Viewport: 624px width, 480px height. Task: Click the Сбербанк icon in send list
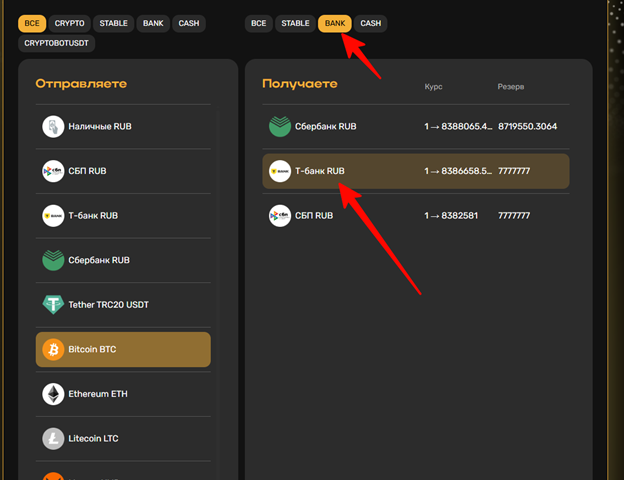click(53, 260)
